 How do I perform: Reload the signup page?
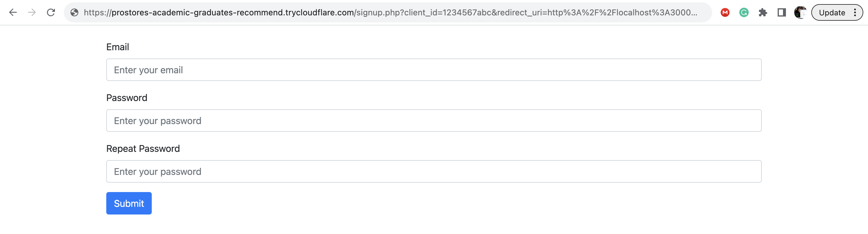coord(51,12)
